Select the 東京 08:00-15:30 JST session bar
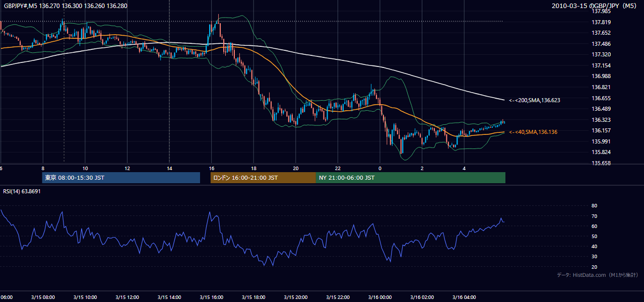This screenshot has height=302, width=644. (121, 178)
